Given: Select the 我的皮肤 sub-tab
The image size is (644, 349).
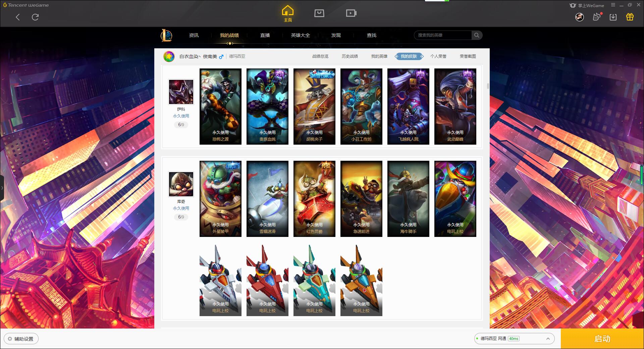Looking at the screenshot, I should tap(409, 56).
